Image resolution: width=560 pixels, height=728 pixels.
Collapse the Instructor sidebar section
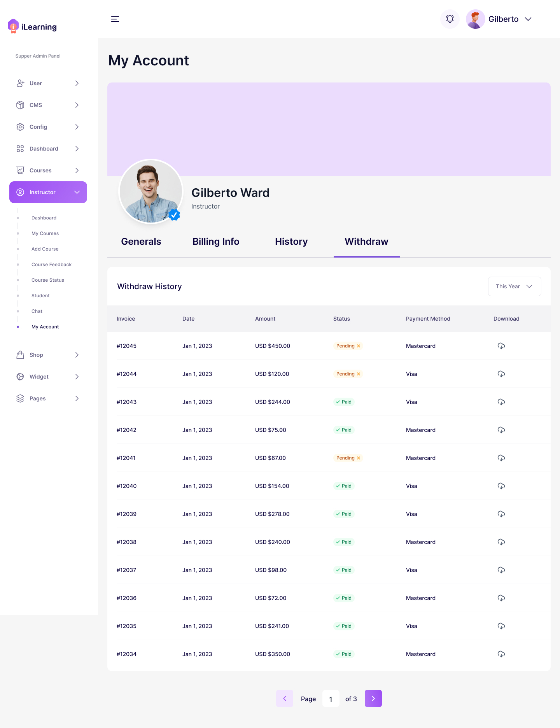point(48,192)
